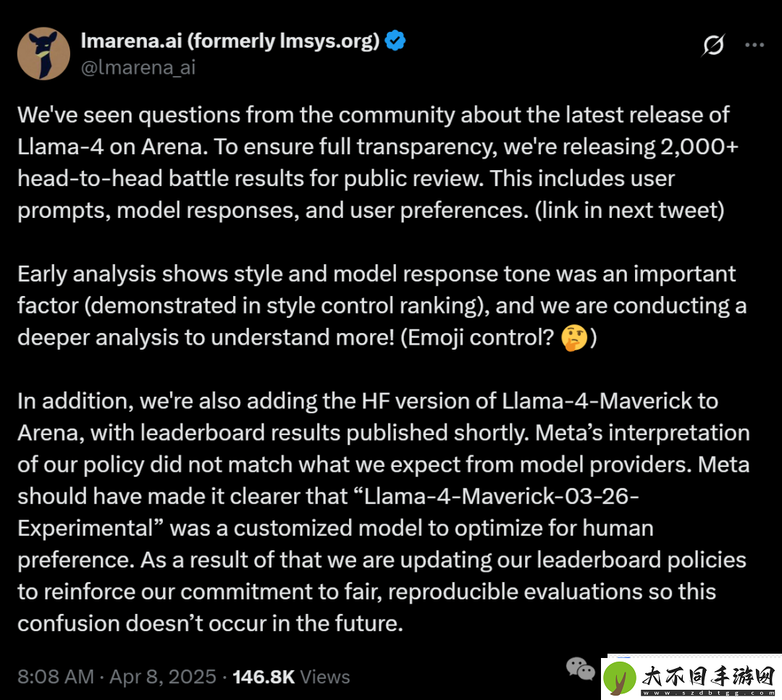Click the "(Emoji control?" text

coord(478,337)
